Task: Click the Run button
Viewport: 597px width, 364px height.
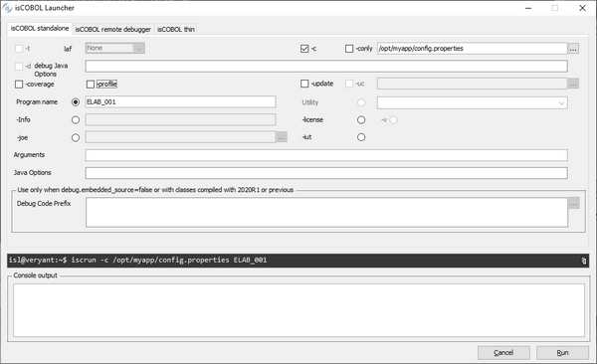Action: pos(562,353)
